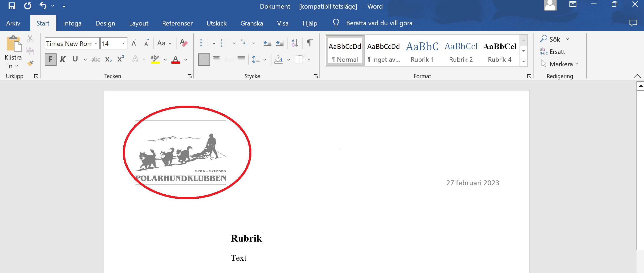This screenshot has width=644, height=273.
Task: Toggle italic with the K button
Action: (x=63, y=59)
